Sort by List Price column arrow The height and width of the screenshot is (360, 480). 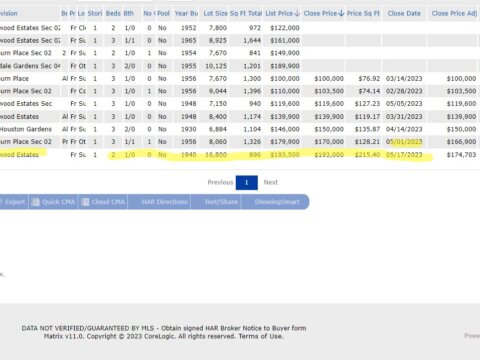click(297, 14)
